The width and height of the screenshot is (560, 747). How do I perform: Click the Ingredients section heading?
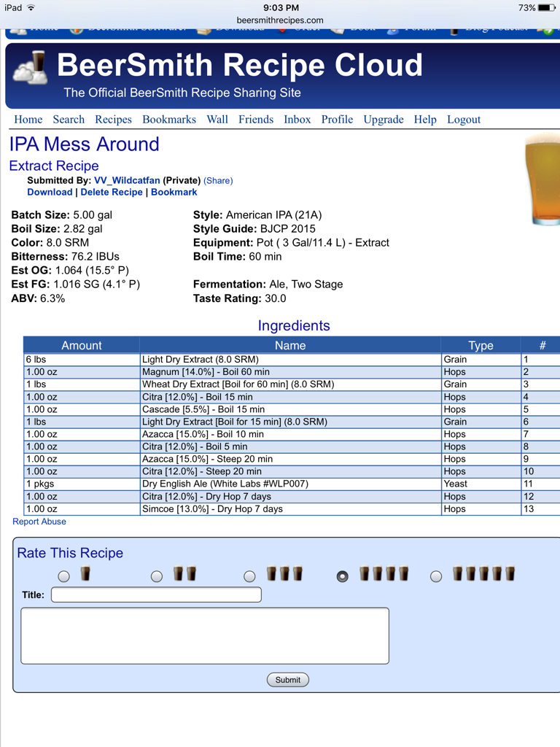point(294,325)
